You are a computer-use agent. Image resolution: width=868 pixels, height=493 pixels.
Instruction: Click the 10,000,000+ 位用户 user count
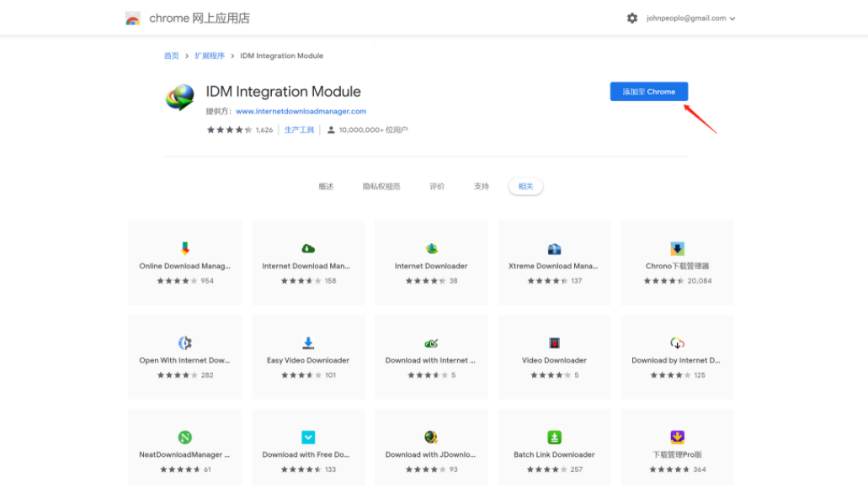point(374,130)
